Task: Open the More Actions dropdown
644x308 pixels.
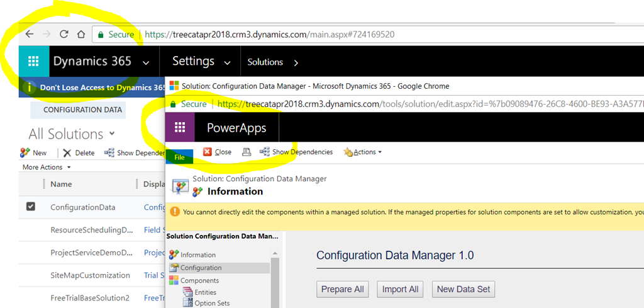Action: 47,167
